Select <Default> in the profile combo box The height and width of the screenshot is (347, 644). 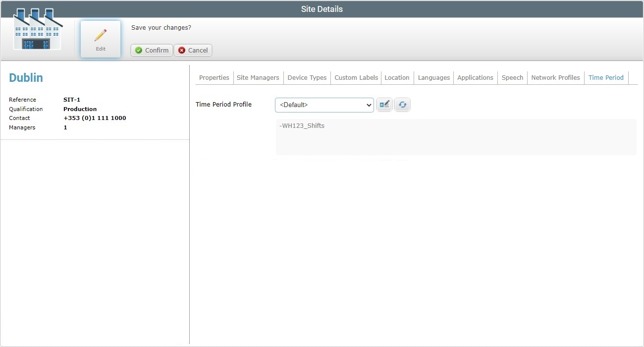[317, 105]
